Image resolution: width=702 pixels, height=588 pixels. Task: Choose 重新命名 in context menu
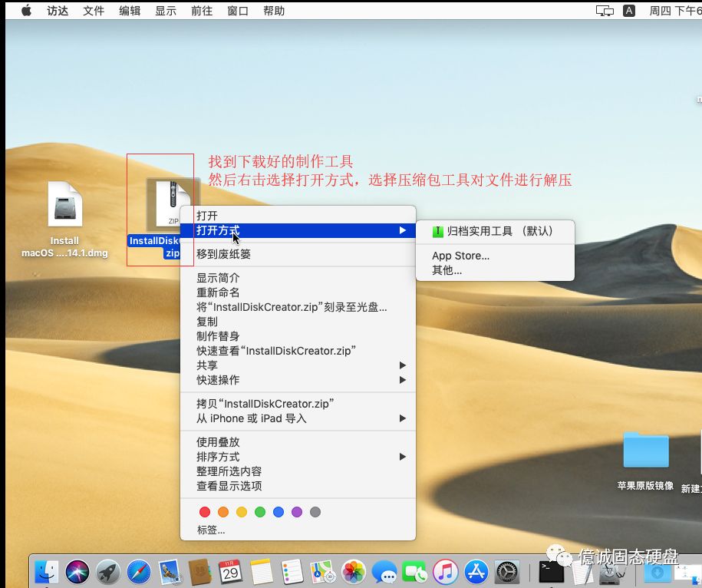point(298,292)
